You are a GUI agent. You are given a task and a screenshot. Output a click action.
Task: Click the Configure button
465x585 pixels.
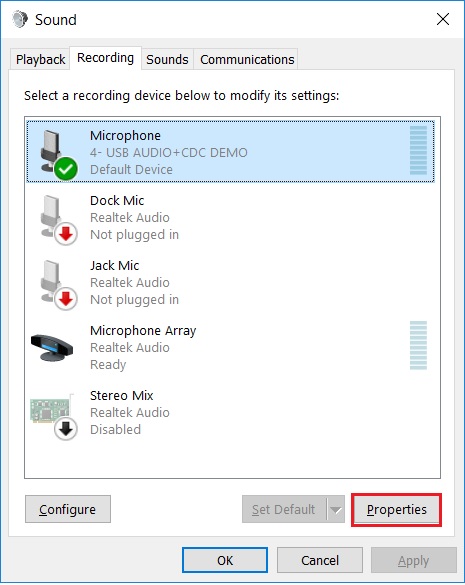click(68, 509)
